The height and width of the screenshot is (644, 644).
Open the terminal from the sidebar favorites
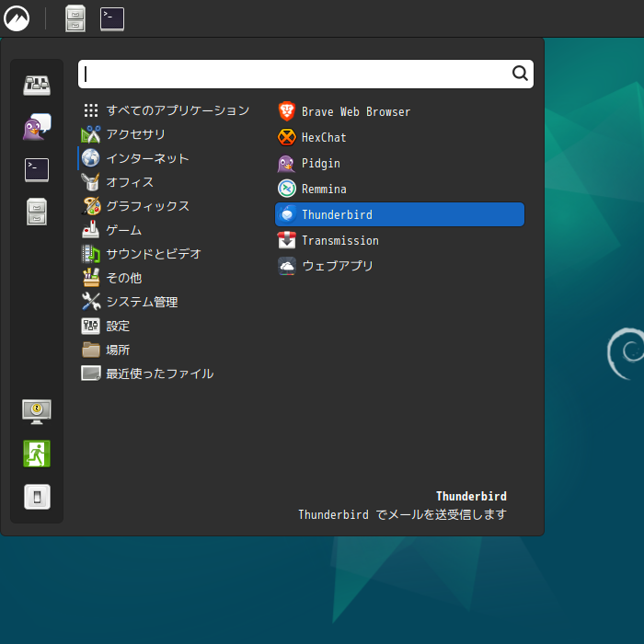point(37,169)
